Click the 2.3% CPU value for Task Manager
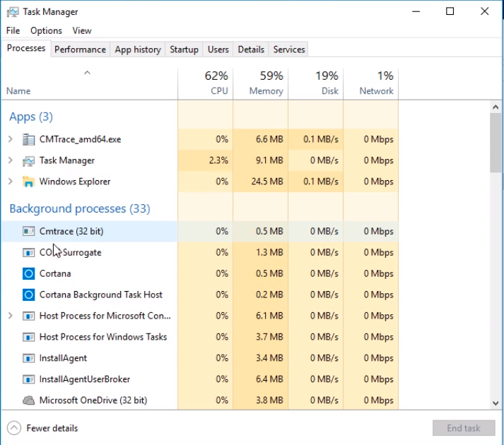Screen dimensions: 504x445 tap(218, 160)
